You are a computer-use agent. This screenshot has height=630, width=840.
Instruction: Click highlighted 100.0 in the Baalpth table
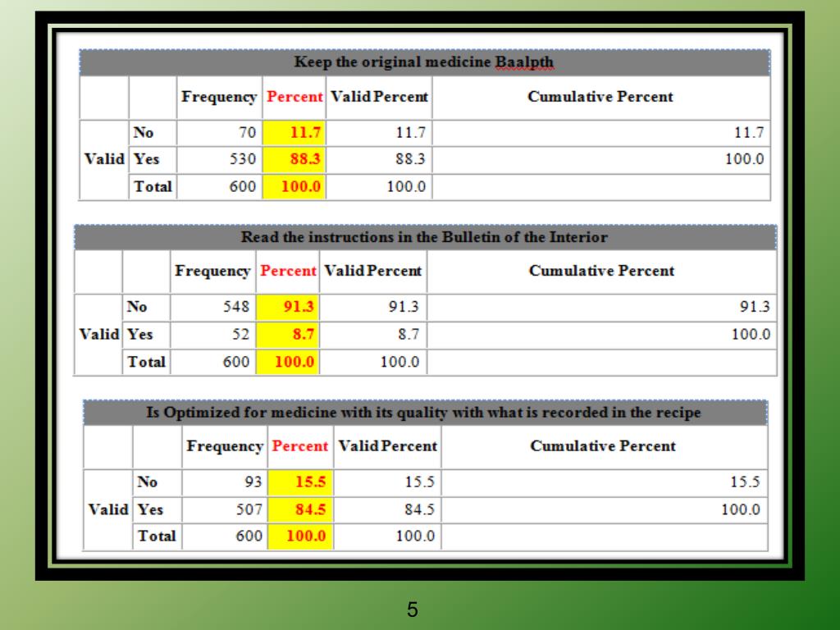tap(294, 186)
